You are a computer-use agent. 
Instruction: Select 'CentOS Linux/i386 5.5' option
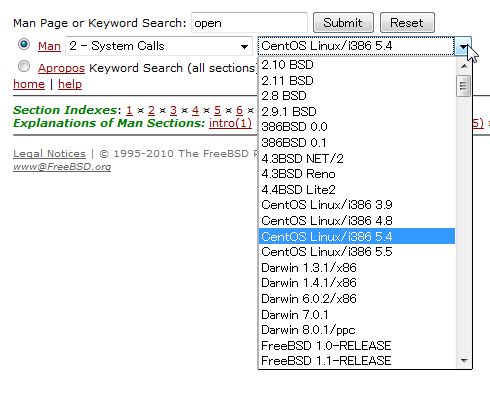click(357, 252)
